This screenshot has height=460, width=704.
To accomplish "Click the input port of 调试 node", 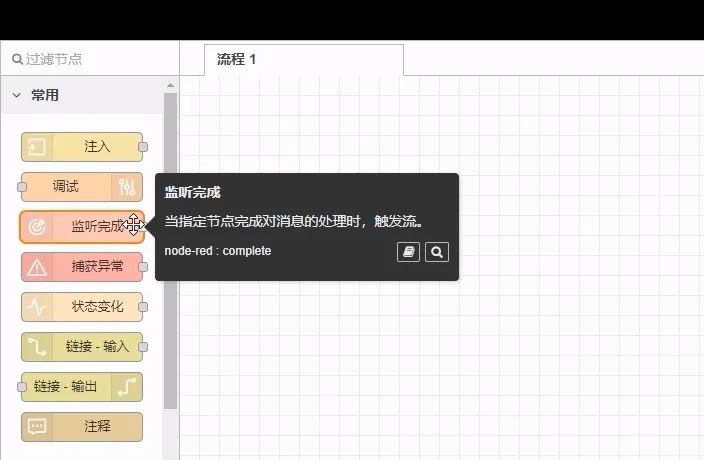I will 22,187.
